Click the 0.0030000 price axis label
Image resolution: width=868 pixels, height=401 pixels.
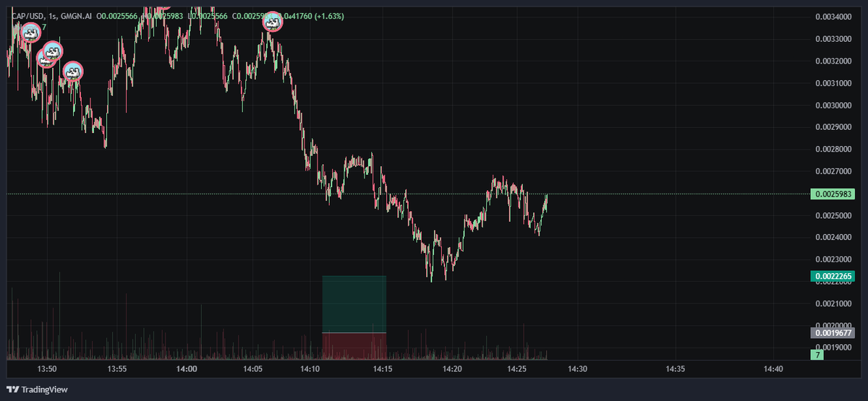833,105
